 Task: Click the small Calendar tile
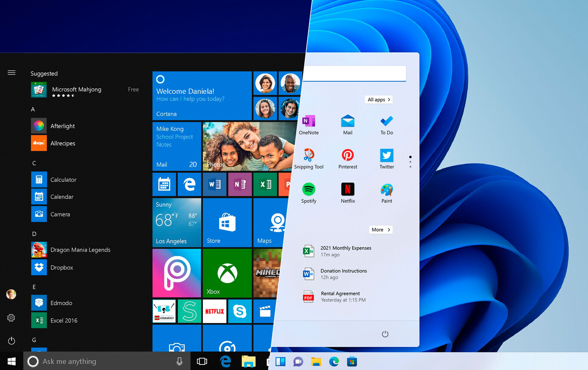(164, 184)
